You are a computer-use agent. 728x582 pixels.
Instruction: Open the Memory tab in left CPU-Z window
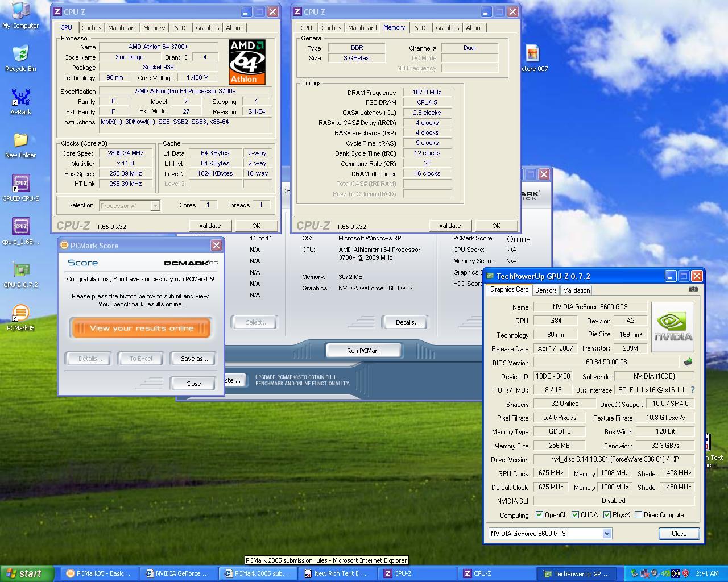(154, 28)
